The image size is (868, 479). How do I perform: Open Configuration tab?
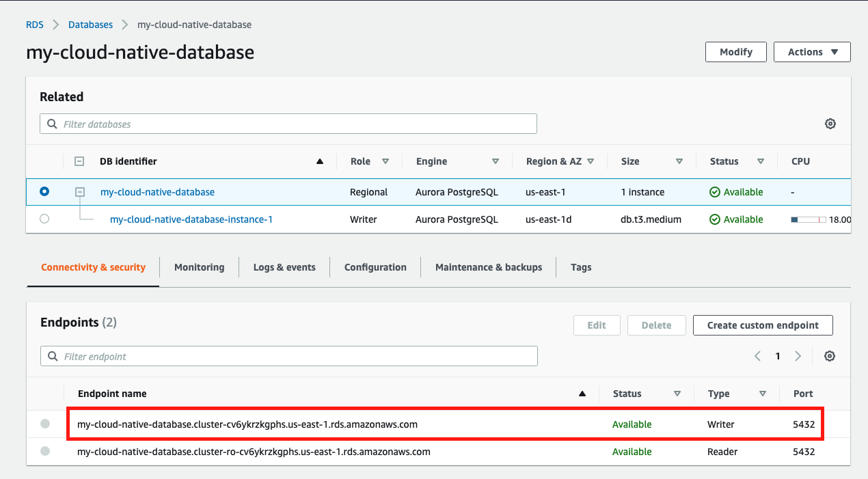click(375, 267)
